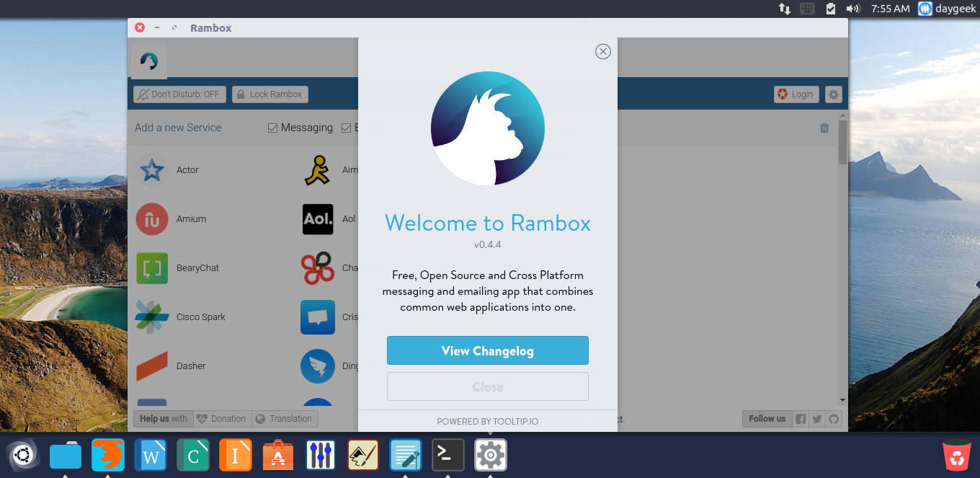Open the GitHub follow icon
The image size is (980, 478).
(834, 419)
